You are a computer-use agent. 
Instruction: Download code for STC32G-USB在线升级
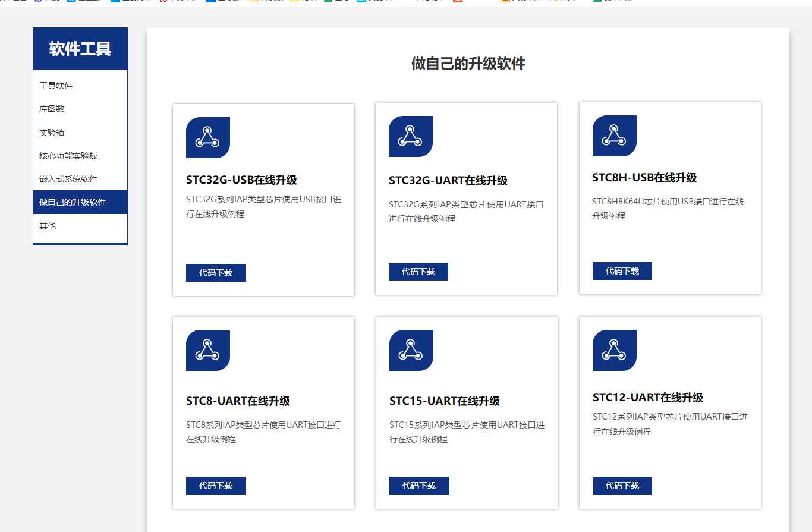coord(216,273)
